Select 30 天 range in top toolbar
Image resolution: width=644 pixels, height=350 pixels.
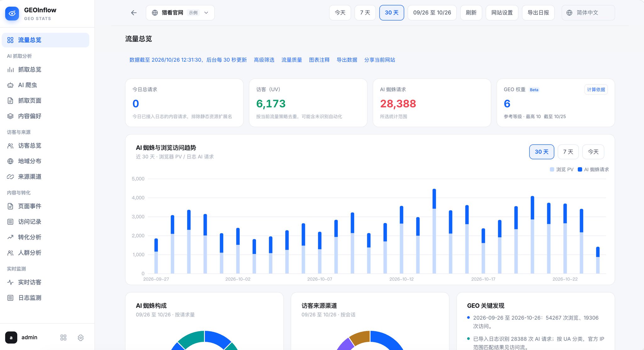click(x=391, y=13)
